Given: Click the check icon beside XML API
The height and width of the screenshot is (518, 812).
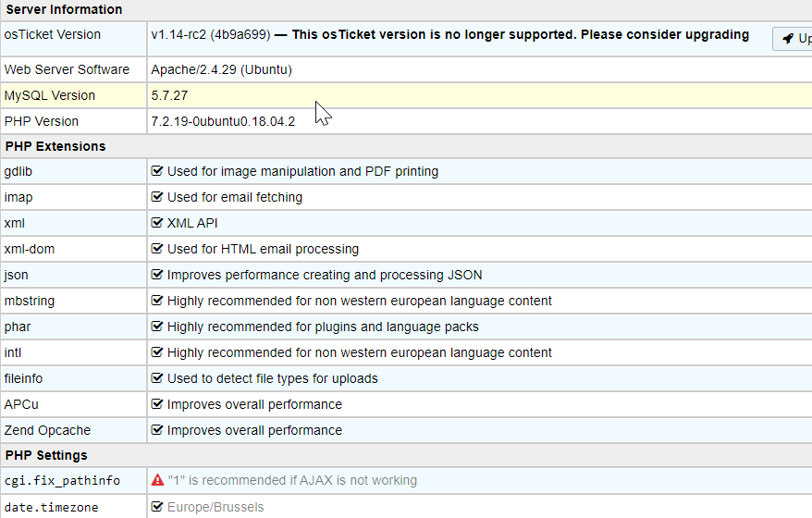Looking at the screenshot, I should coord(157,222).
